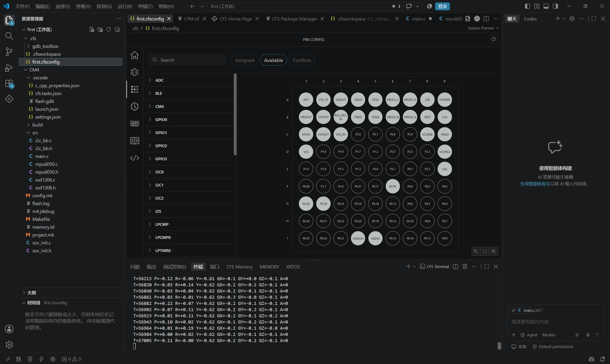Toggle the secondary side bar layout
The width and height of the screenshot is (610, 364).
coord(555,6)
